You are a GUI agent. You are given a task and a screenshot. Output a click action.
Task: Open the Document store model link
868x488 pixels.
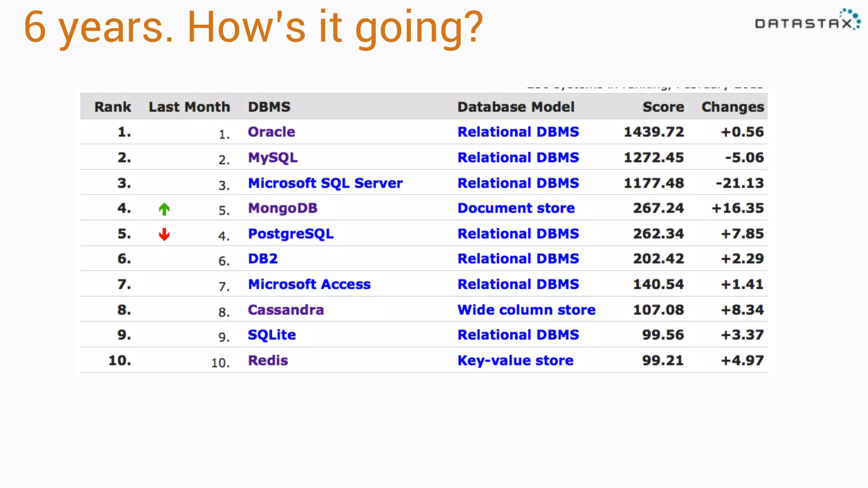click(x=516, y=208)
